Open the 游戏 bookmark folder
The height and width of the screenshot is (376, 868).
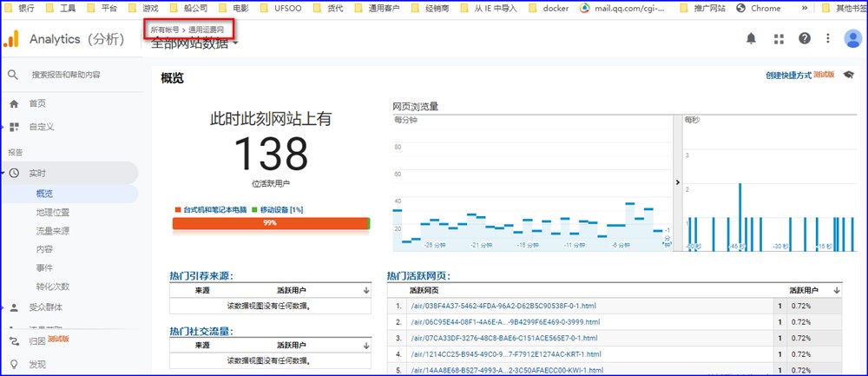tap(143, 9)
